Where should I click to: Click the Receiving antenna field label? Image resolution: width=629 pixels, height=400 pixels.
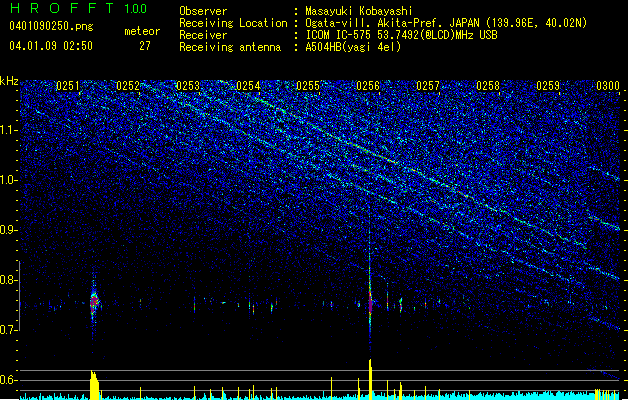coord(230,47)
